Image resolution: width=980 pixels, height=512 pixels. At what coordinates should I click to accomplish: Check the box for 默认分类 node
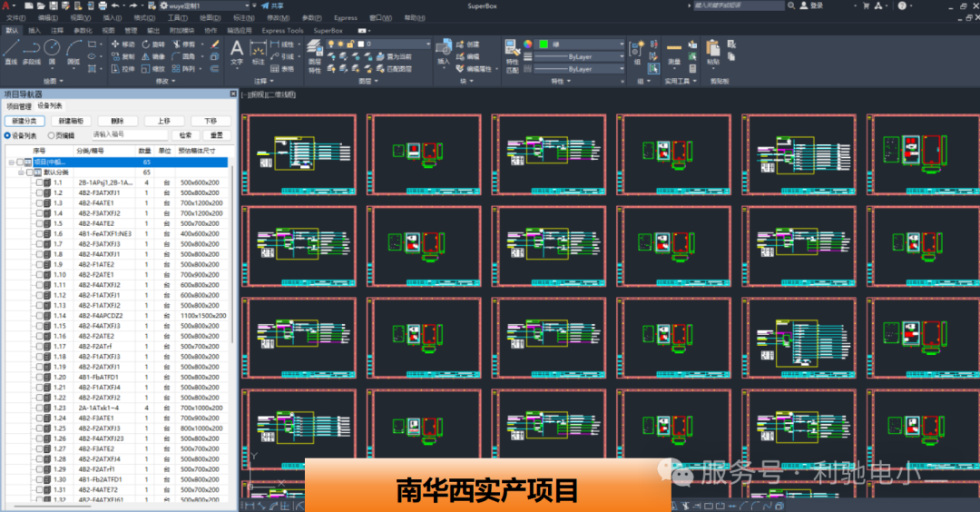(x=29, y=172)
